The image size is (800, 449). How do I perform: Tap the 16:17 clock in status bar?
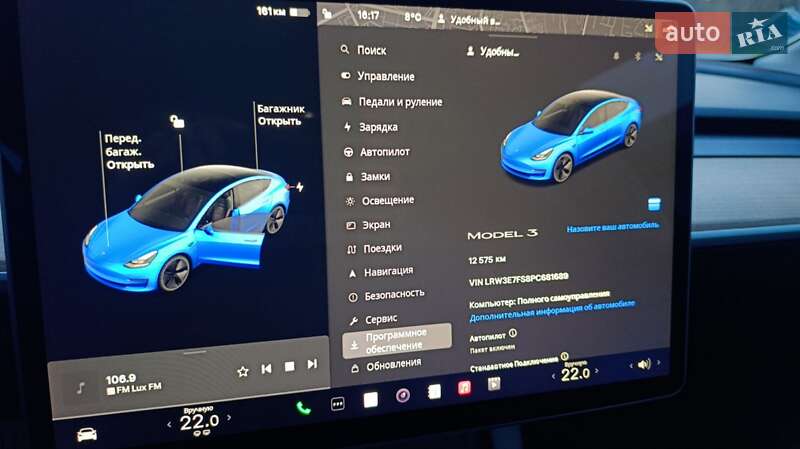[368, 16]
